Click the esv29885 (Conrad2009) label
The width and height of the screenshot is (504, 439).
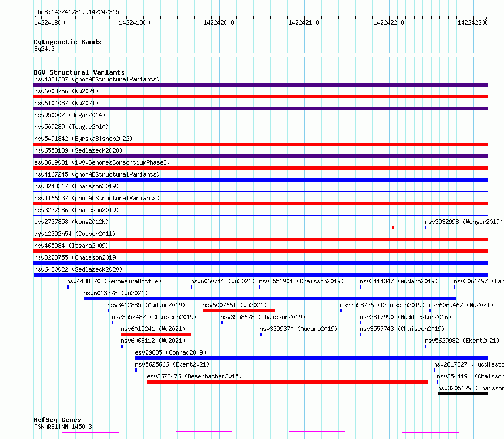point(170,352)
